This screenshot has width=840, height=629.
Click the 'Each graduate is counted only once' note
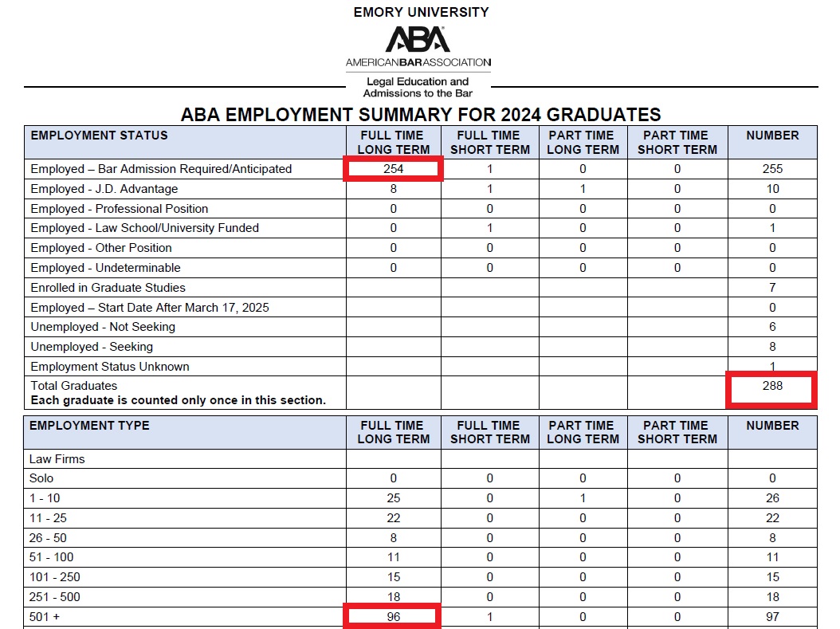tap(178, 400)
